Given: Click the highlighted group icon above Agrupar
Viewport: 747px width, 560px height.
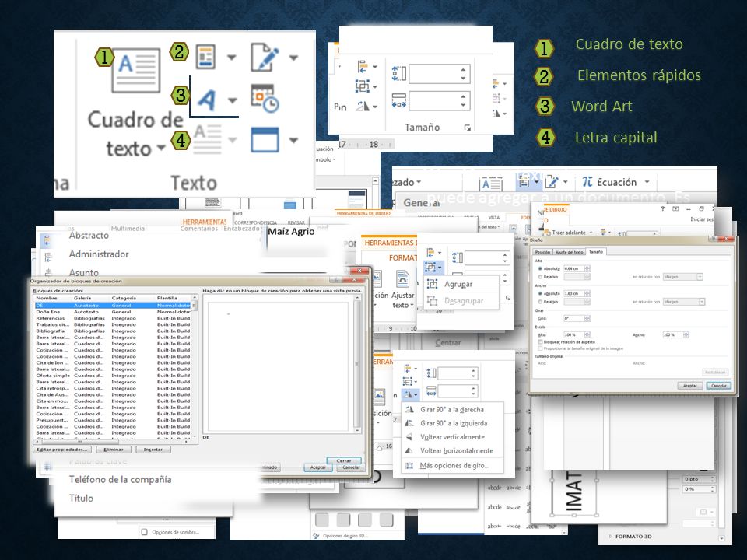Looking at the screenshot, I should (430, 267).
